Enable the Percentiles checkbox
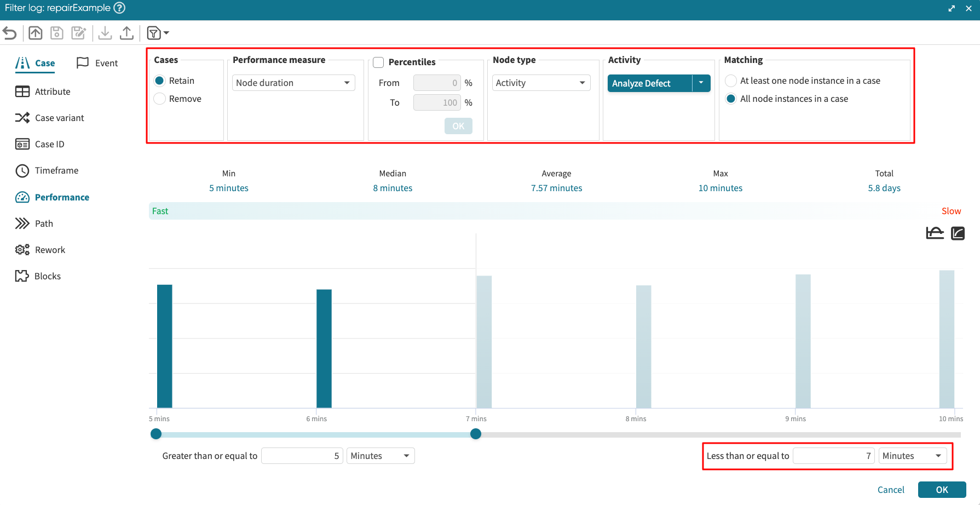Viewport: 980px width, 505px height. coord(378,62)
